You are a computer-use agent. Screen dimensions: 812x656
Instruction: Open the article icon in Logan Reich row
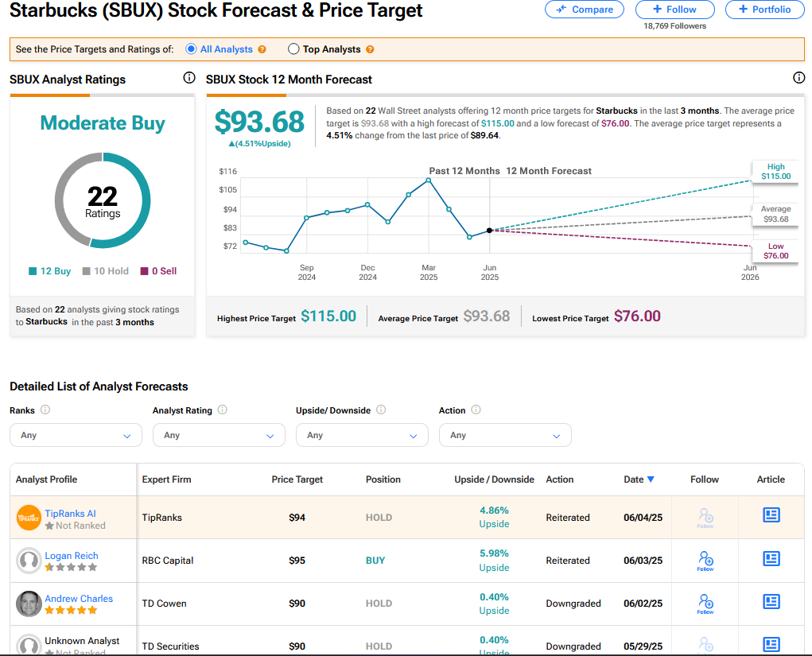pyautogui.click(x=771, y=558)
